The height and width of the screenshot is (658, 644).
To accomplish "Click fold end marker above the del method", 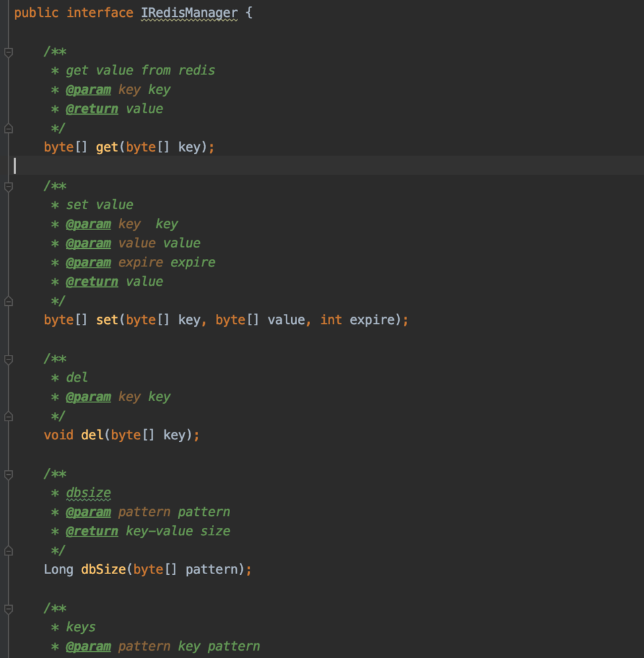I will 8,417.
